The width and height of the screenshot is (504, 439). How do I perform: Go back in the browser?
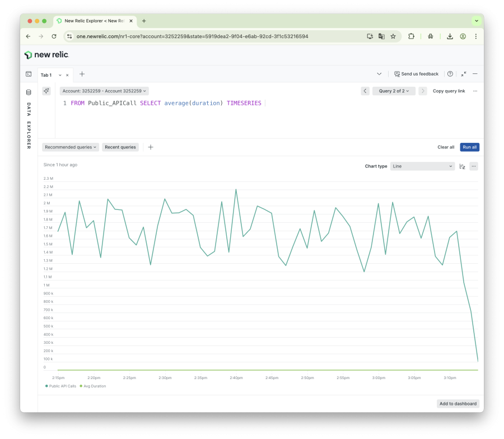point(29,36)
